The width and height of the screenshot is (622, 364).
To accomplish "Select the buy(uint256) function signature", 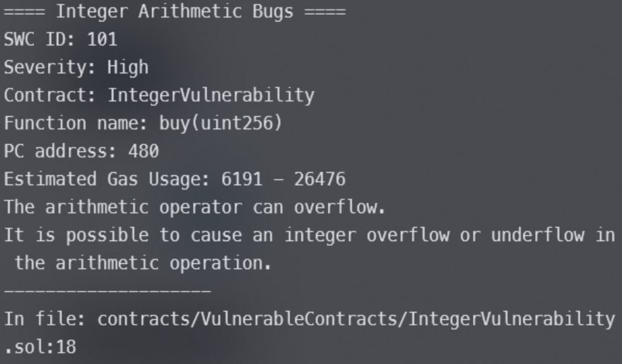I will point(211,123).
